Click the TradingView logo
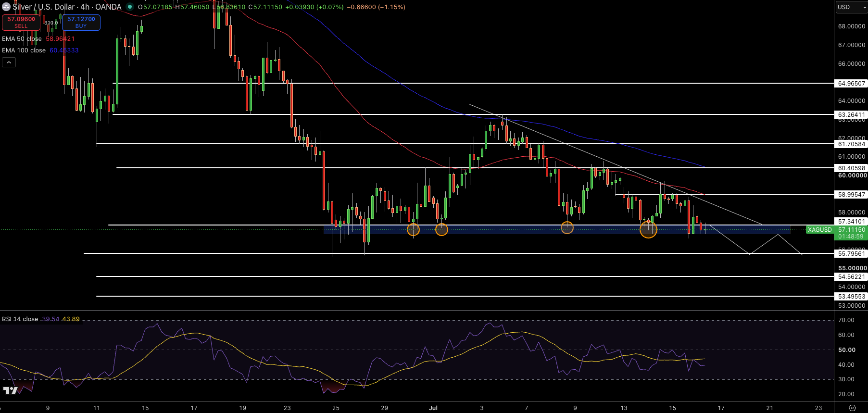Screen dimensions: 868x413 (x=10, y=390)
